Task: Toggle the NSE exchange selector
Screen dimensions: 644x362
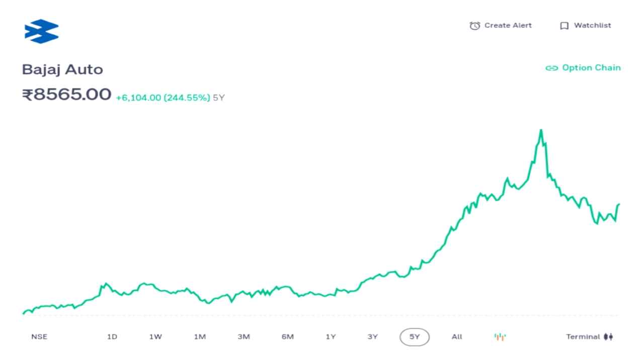Action: [39, 337]
